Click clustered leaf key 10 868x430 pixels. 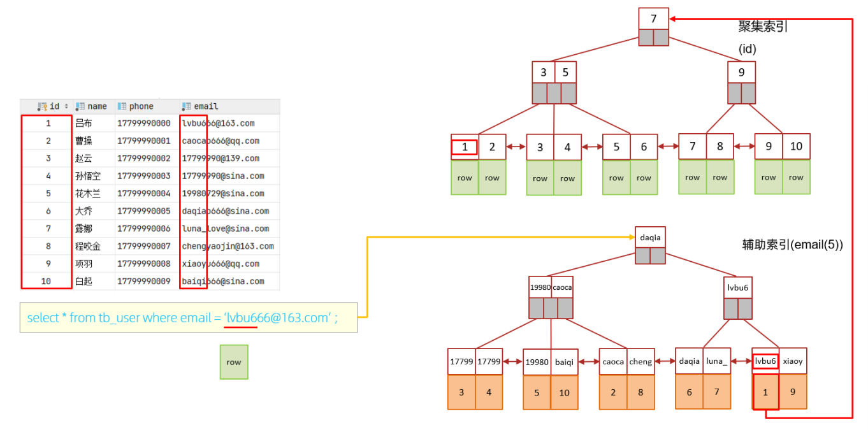click(x=796, y=147)
